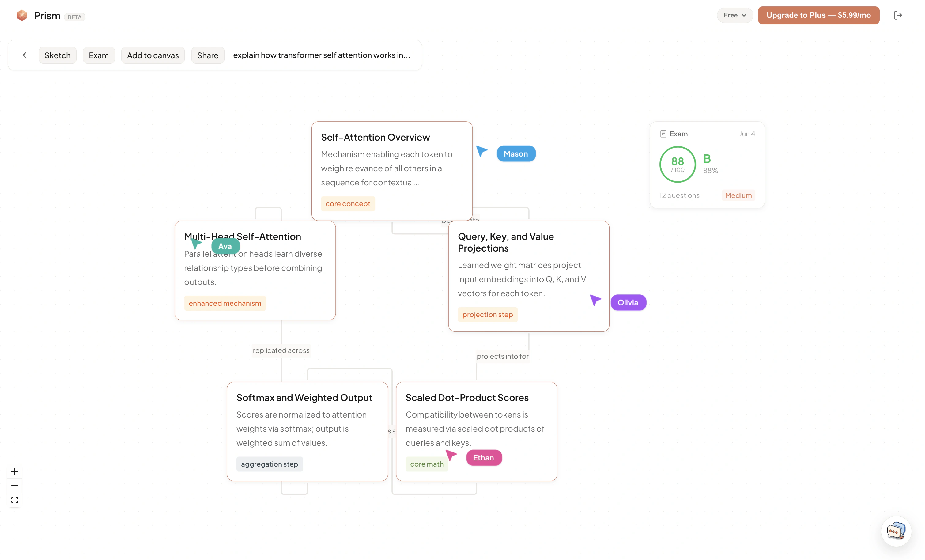Screen dimensions: 925x560
Task: Click the Exam card document icon
Action: (663, 134)
